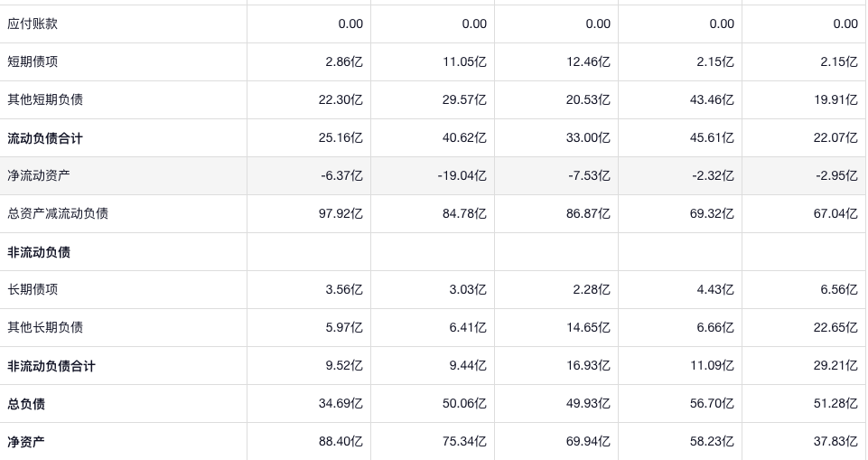Click the 其他短期负债 row label
The width and height of the screenshot is (868, 460).
click(45, 100)
